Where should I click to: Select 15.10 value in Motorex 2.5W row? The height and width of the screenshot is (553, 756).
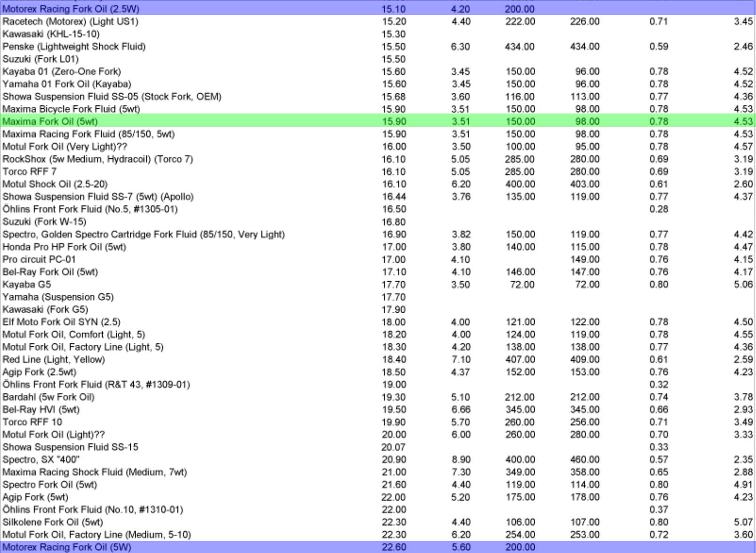394,9
